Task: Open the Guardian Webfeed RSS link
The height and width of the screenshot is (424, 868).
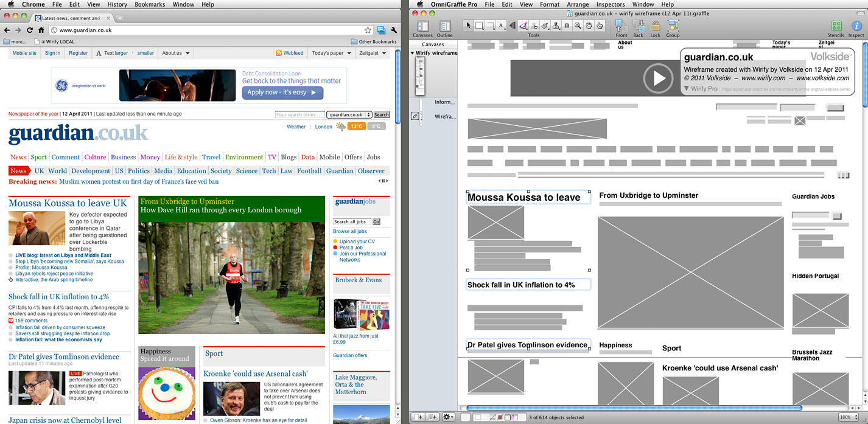Action: (x=290, y=53)
